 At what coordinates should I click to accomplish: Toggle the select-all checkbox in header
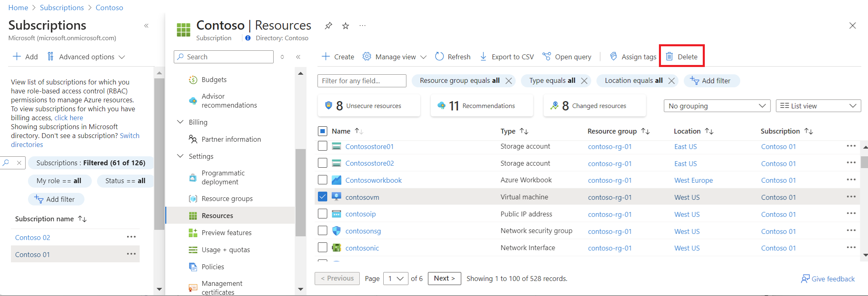pos(322,131)
